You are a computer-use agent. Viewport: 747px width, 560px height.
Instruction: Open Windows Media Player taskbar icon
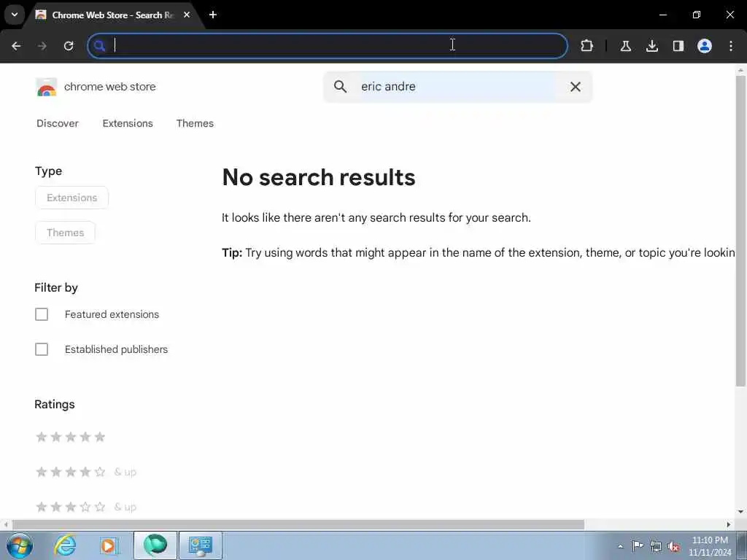pyautogui.click(x=108, y=545)
